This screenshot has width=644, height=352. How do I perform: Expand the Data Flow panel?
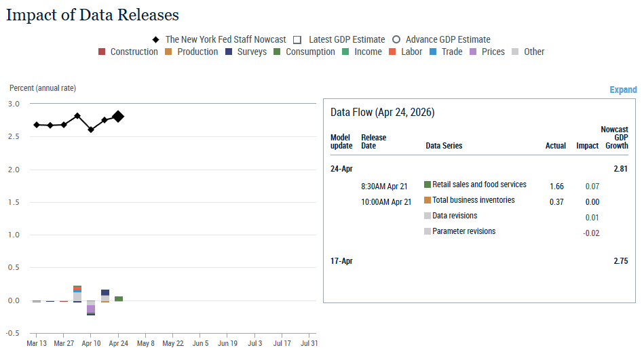[623, 90]
